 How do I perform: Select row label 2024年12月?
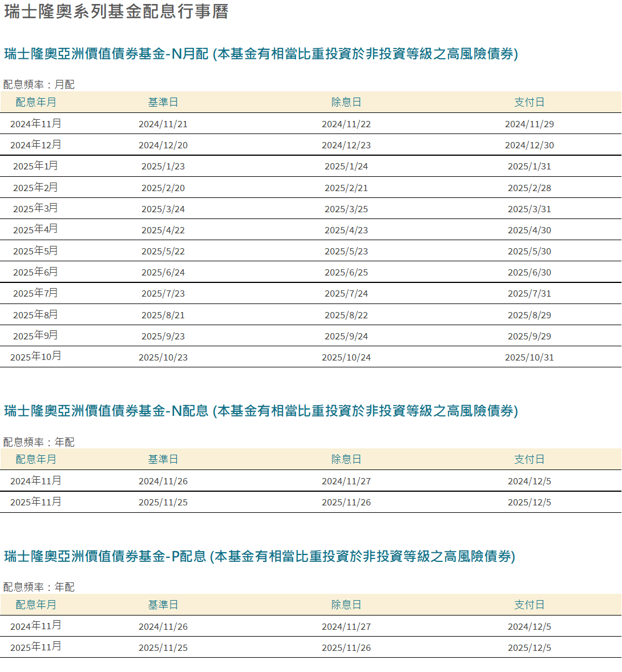36,145
